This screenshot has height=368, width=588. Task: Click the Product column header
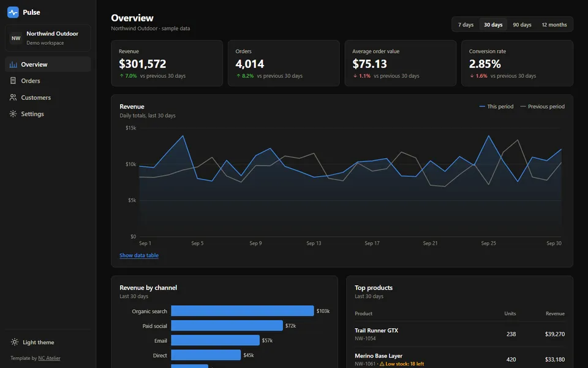point(363,313)
